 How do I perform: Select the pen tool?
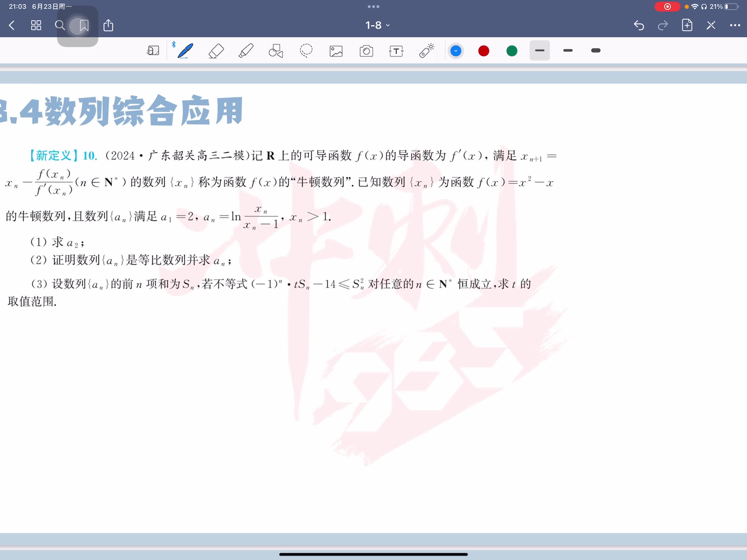click(185, 51)
